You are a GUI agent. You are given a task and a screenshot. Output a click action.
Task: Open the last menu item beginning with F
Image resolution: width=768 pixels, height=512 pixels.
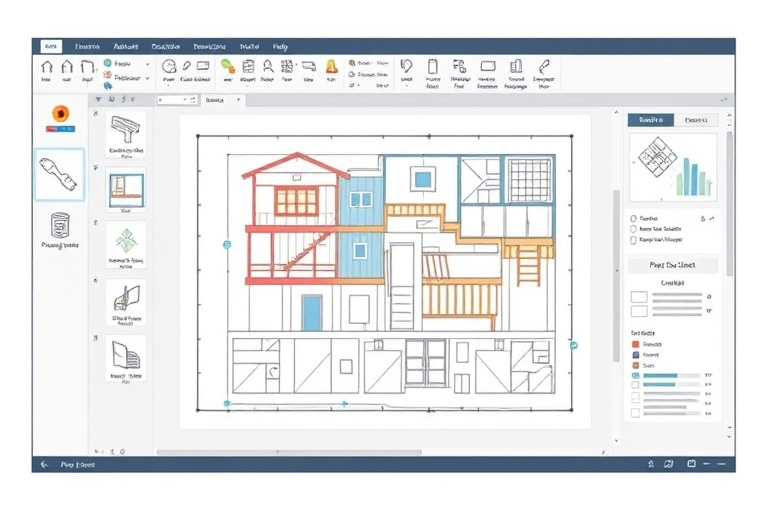pos(280,47)
